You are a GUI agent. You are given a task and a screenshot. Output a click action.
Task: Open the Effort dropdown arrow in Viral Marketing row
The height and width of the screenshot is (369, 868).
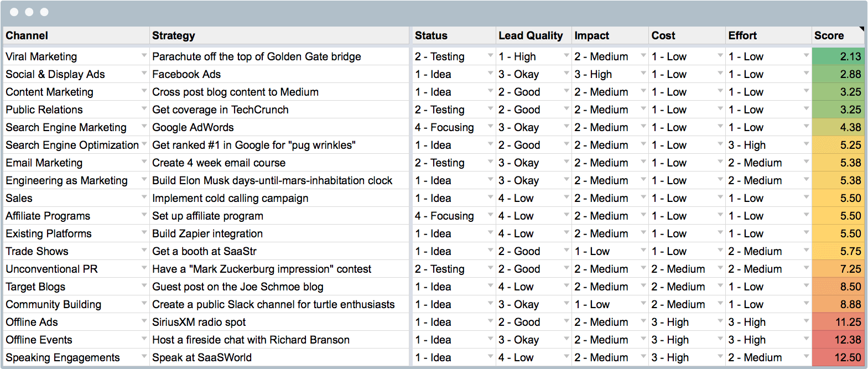[806, 55]
